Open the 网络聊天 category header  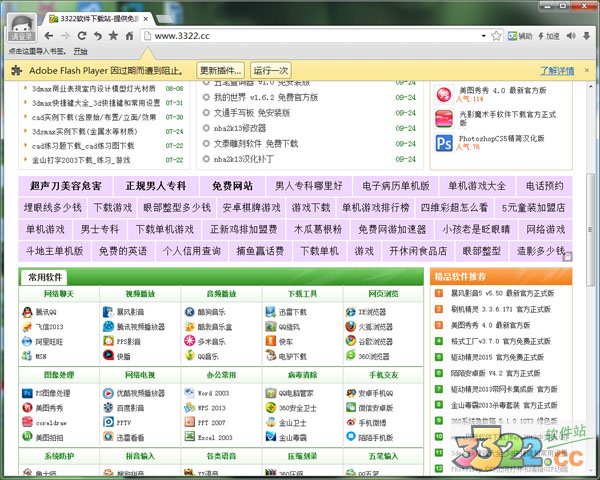[x=59, y=294]
